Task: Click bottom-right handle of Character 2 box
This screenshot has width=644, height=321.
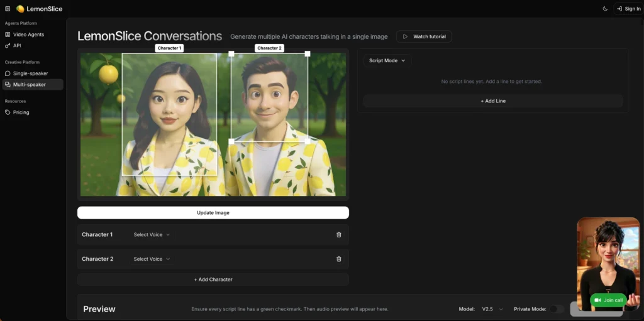Action: point(308,141)
